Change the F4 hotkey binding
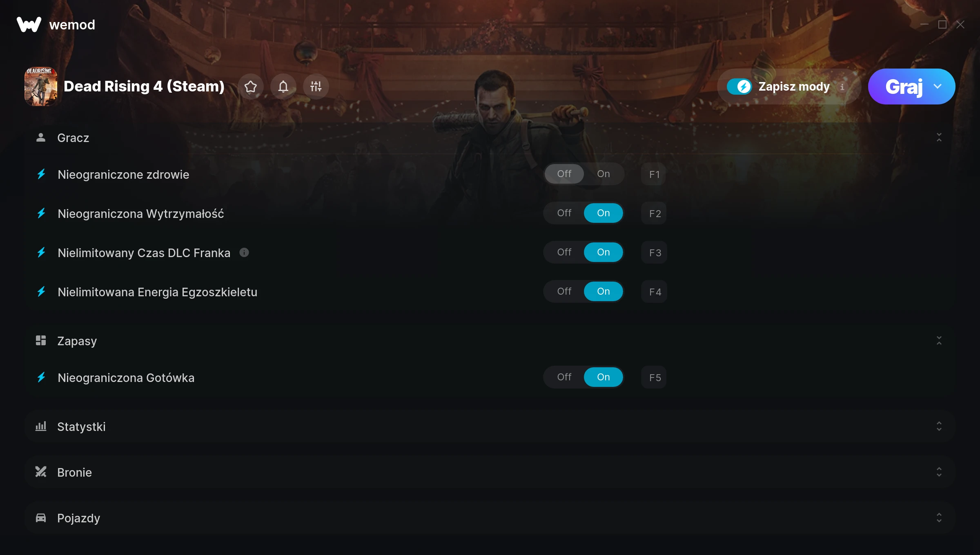Viewport: 980px width, 555px height. coord(654,292)
